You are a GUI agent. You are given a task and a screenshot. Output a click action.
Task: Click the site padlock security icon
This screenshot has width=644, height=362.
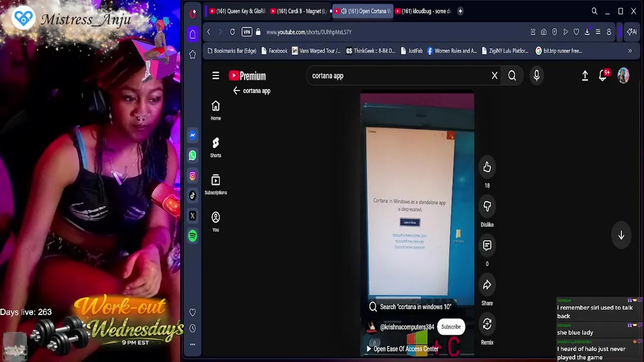pyautogui.click(x=258, y=32)
